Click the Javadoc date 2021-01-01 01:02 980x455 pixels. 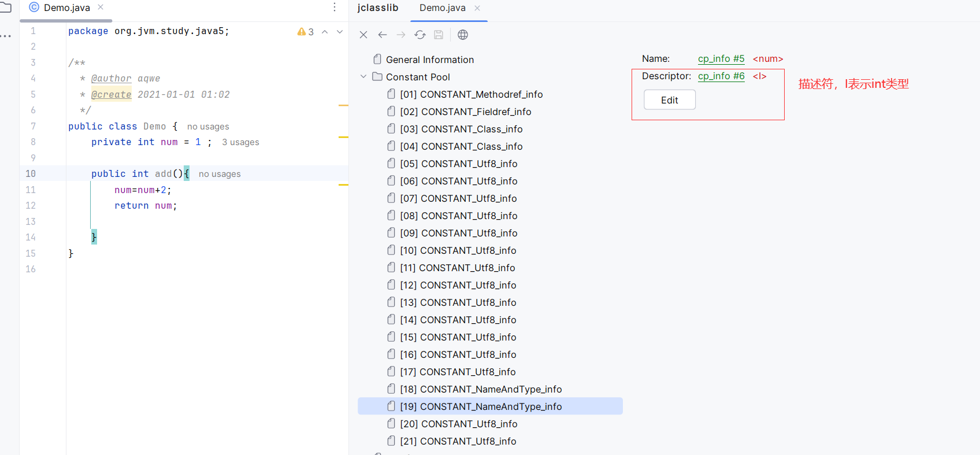[183, 95]
